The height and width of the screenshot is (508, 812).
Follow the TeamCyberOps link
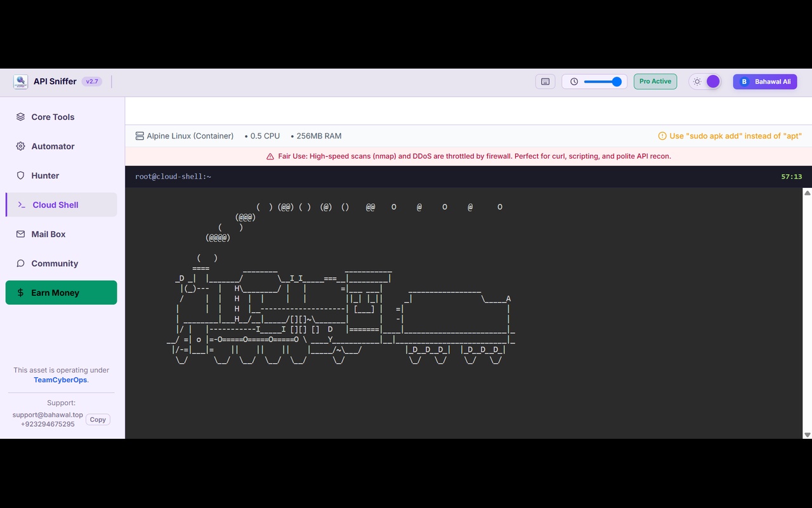[x=60, y=380]
